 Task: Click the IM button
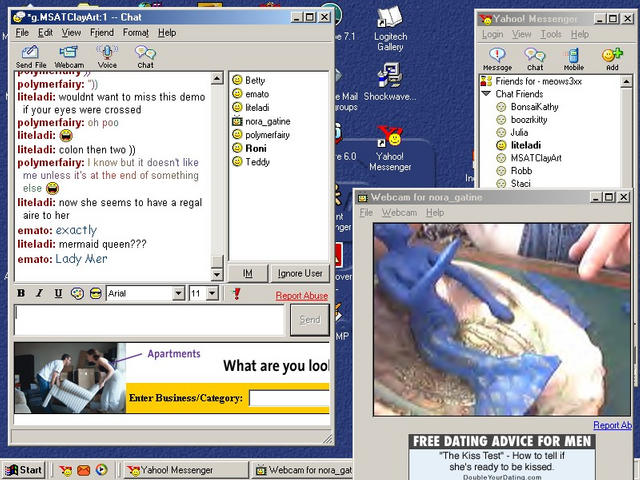tap(248, 273)
